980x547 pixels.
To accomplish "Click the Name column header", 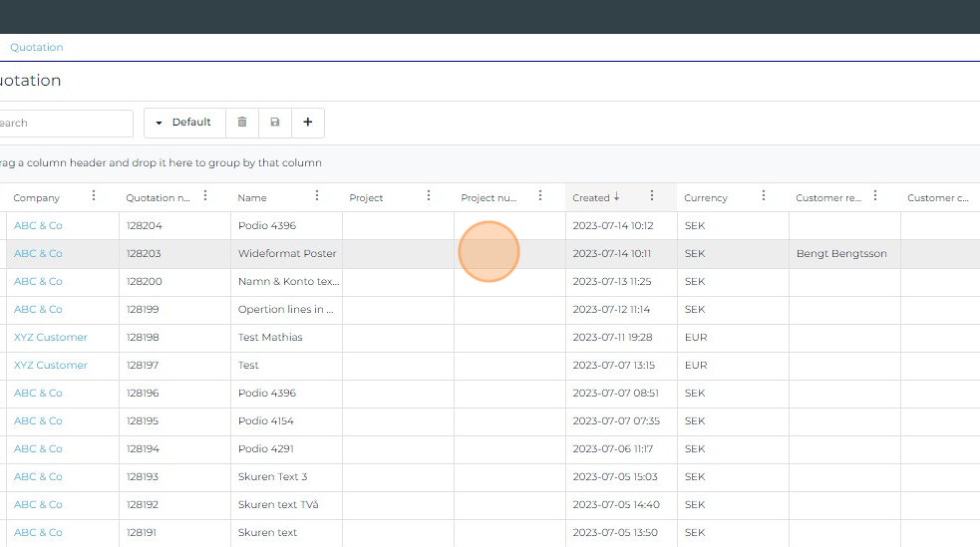I will [252, 197].
